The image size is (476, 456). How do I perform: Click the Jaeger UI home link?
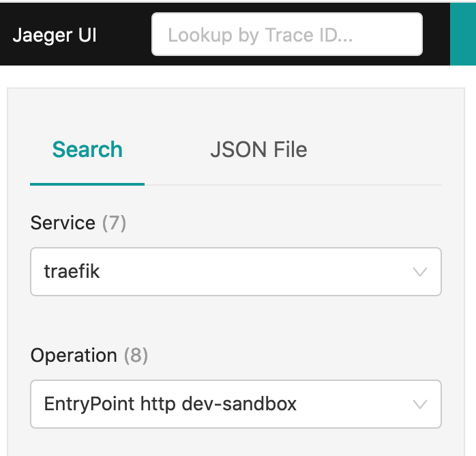(55, 35)
